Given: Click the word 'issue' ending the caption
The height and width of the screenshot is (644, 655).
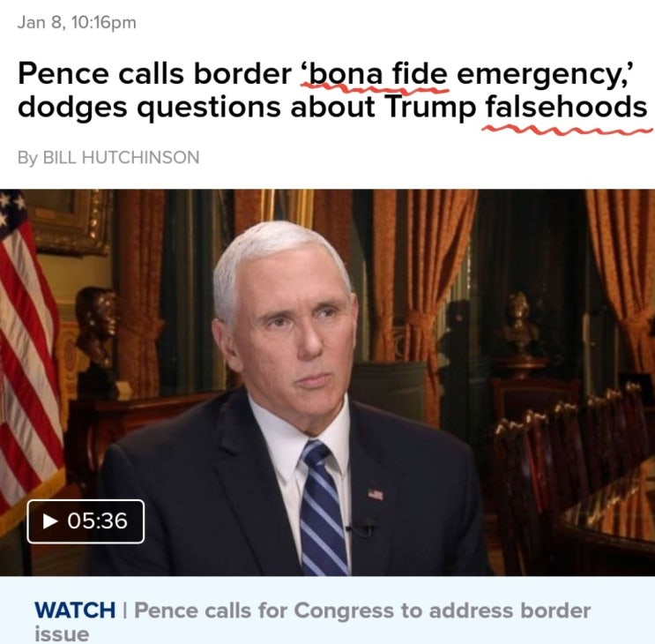Looking at the screenshot, I should click(62, 633).
